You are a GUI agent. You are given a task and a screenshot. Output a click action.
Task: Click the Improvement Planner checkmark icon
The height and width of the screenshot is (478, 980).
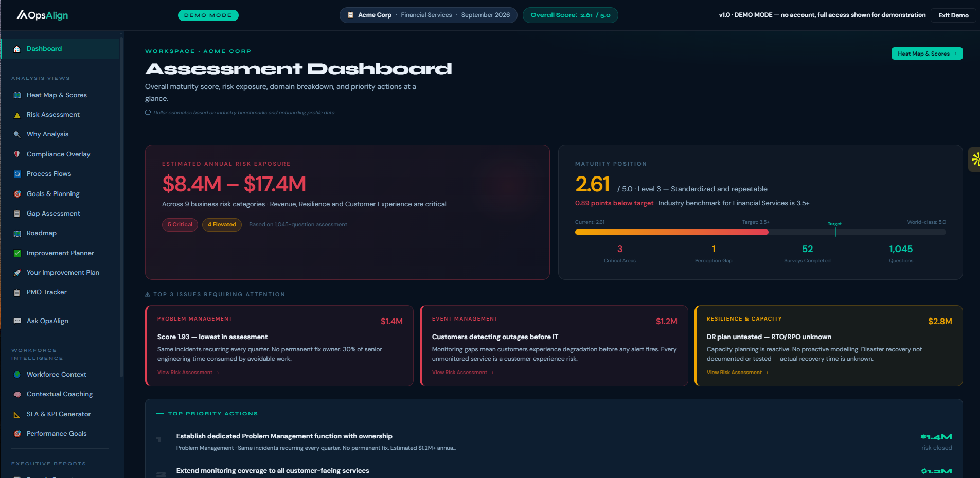(x=17, y=253)
